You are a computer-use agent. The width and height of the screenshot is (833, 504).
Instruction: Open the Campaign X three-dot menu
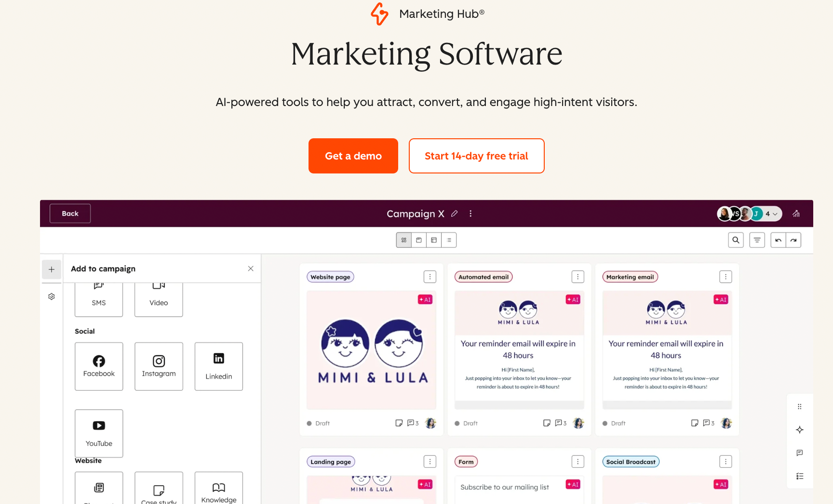pos(470,213)
